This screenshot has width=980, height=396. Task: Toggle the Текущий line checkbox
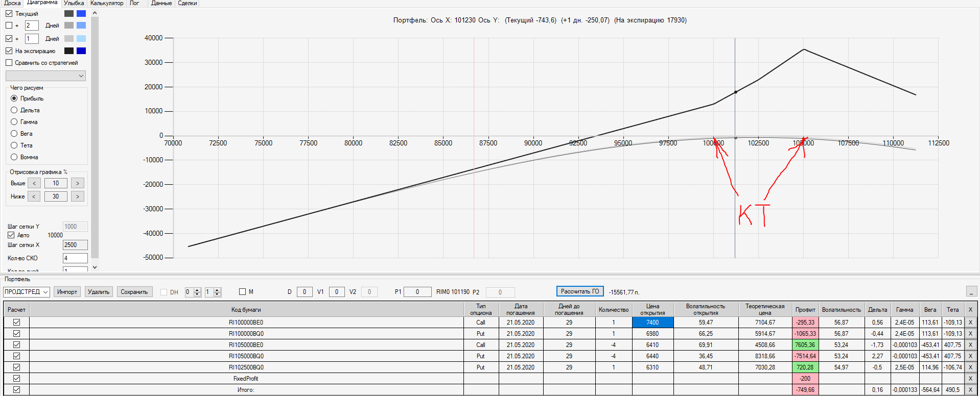click(x=9, y=14)
